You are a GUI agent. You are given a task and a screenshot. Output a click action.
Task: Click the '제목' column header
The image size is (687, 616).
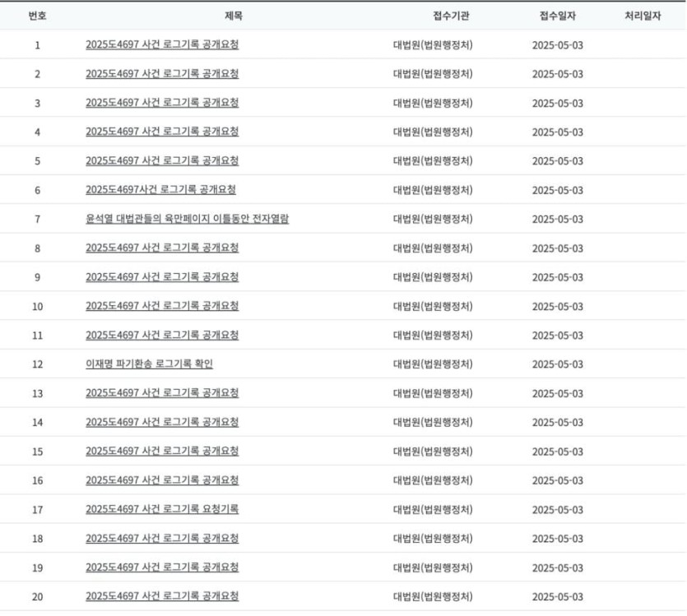pyautogui.click(x=234, y=16)
